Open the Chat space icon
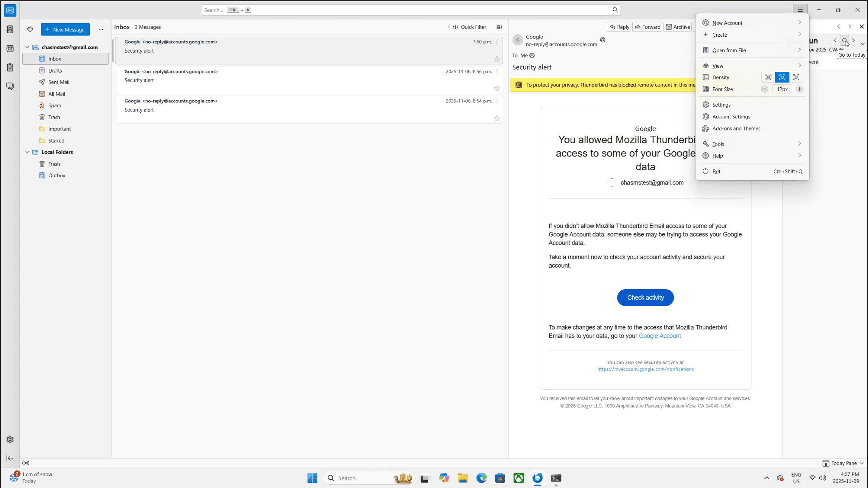868x488 pixels. point(10,87)
